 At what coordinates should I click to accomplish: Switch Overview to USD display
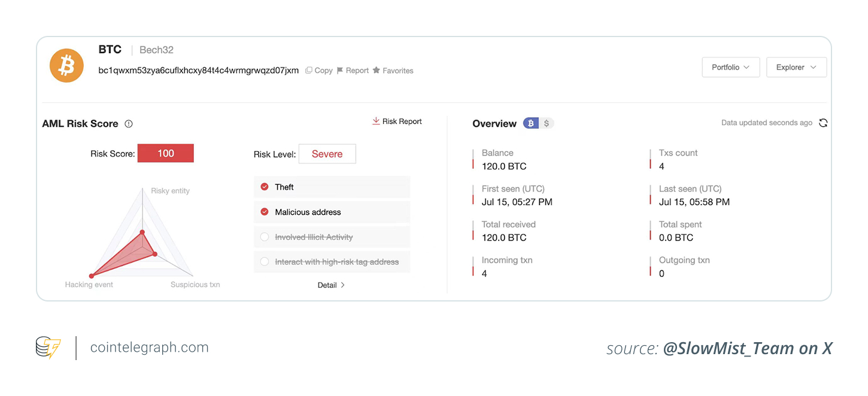545,123
